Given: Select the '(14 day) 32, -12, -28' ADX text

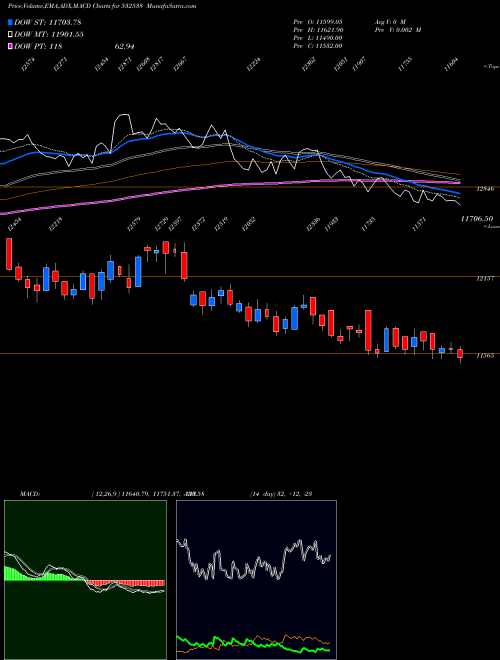Looking at the screenshot, I should [281, 494].
